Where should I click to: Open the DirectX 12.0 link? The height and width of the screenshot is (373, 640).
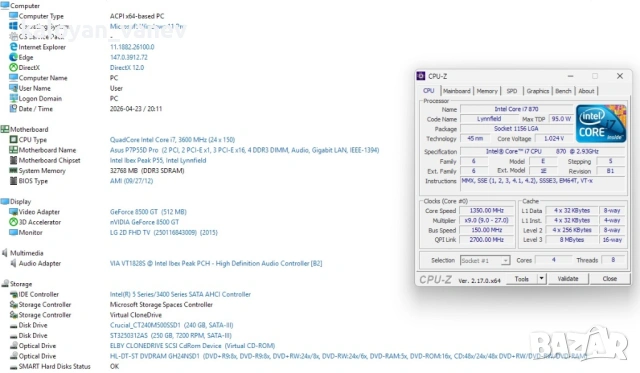pyautogui.click(x=127, y=68)
